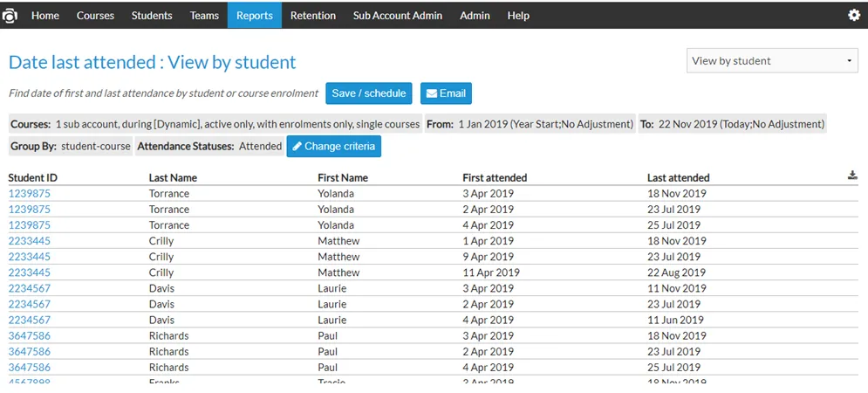Click the Save / schedule button

[369, 93]
